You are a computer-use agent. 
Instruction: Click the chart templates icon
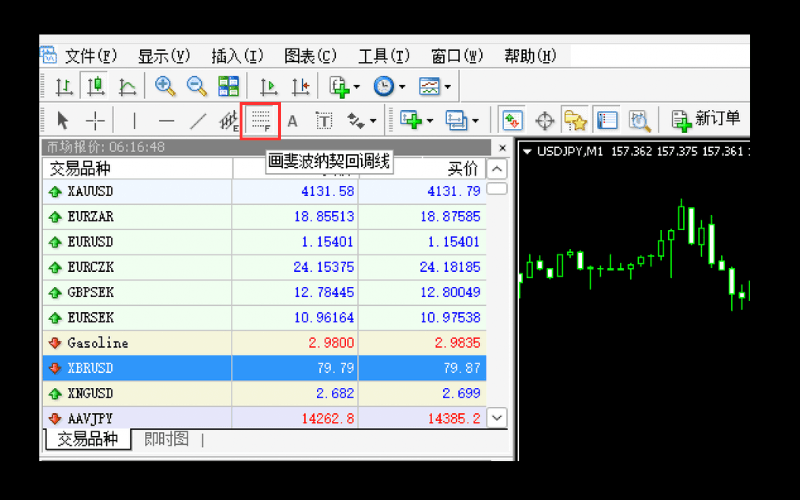(x=429, y=86)
